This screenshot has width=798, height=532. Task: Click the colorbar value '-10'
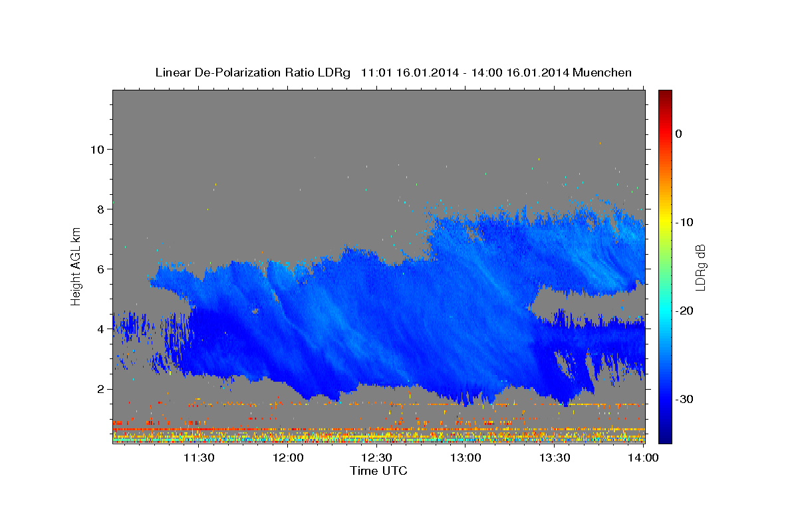(684, 222)
